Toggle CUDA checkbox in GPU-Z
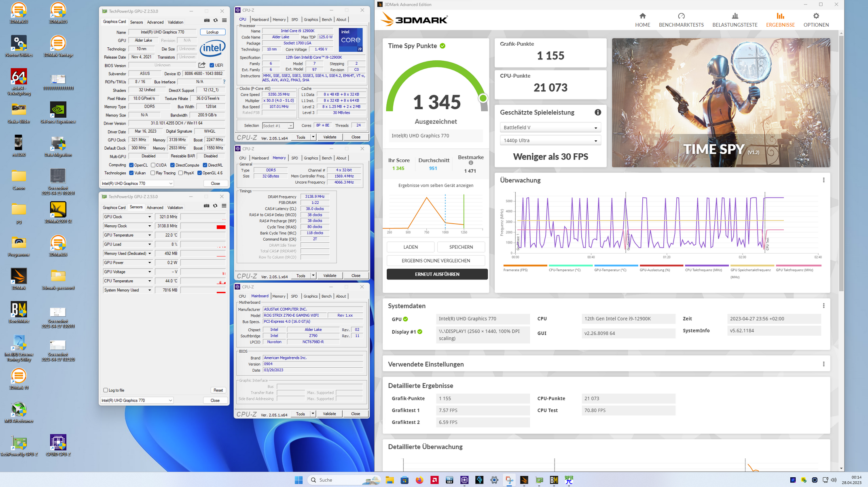This screenshot has height=487, width=868. 153,165
